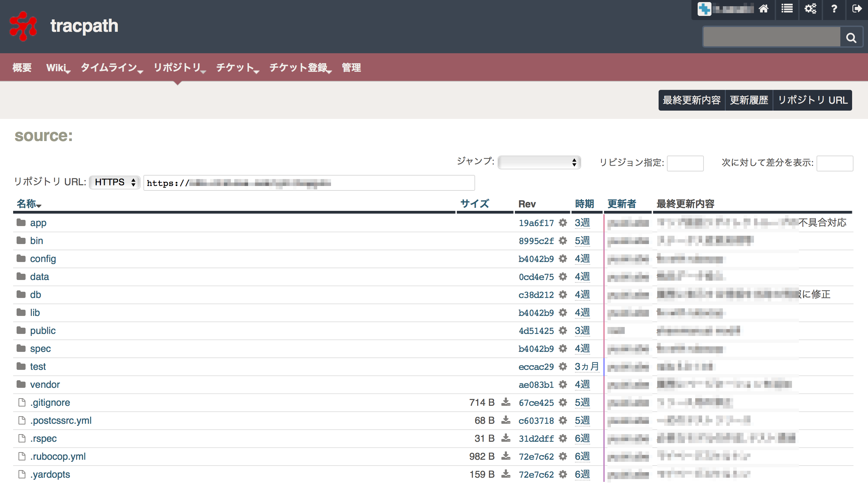Click the home icon in the top bar
Image resolution: width=868 pixels, height=486 pixels.
point(763,9)
